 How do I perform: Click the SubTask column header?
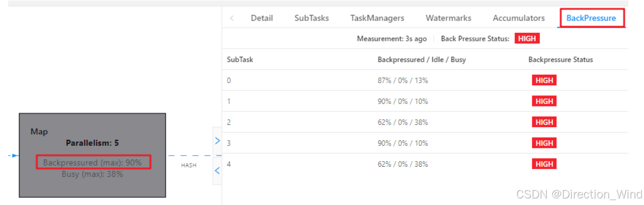(240, 60)
